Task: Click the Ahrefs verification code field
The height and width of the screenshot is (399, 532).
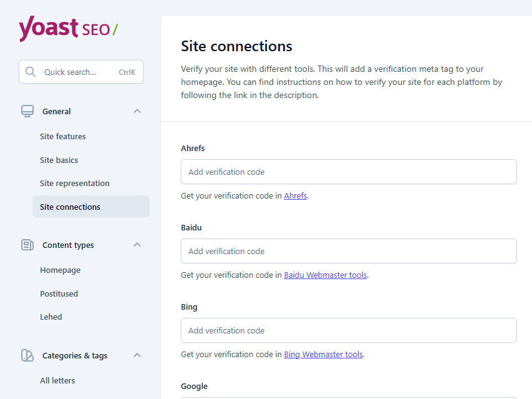Action: tap(349, 172)
